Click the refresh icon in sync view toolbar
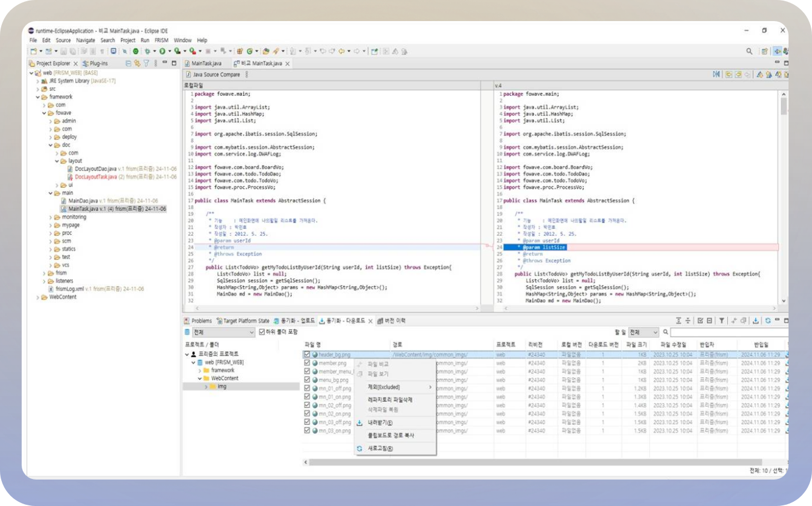Image resolution: width=812 pixels, height=506 pixels. (x=768, y=321)
